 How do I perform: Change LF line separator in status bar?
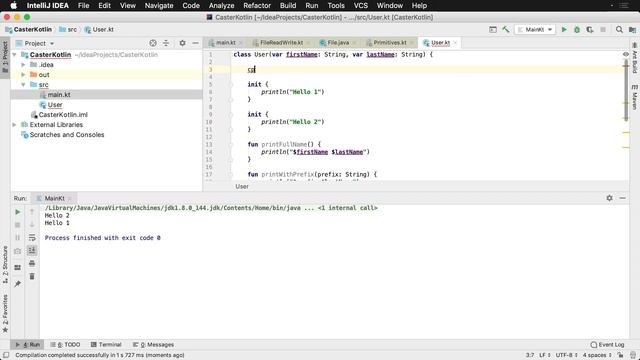545,355
